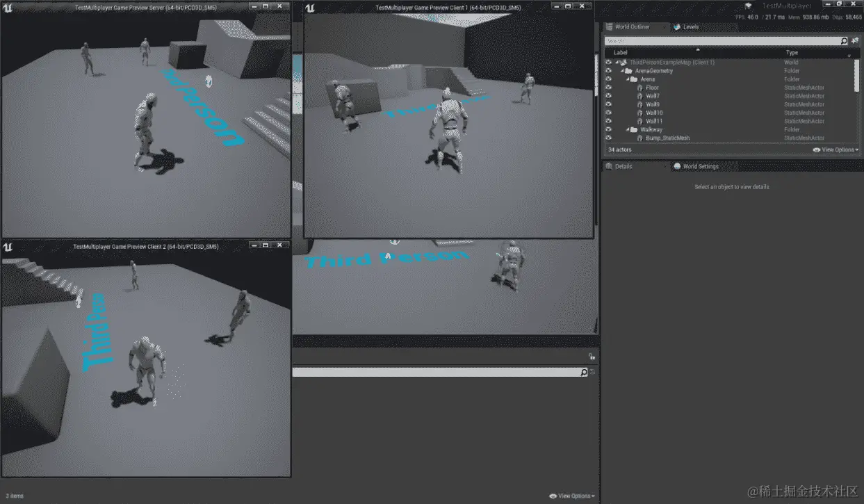Click the dropdown arrow under the Type column
Viewport: 864px width, 504px height.
tap(849, 56)
